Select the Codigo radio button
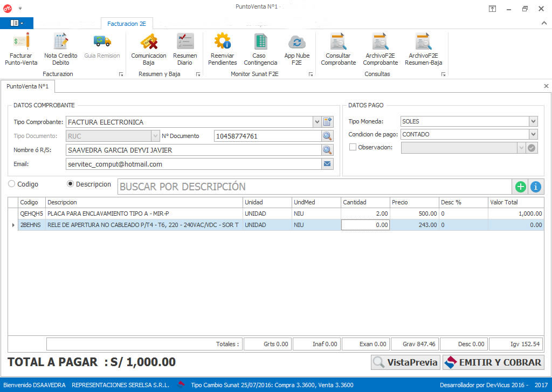Viewport: 552px width, 392px height. tap(12, 184)
